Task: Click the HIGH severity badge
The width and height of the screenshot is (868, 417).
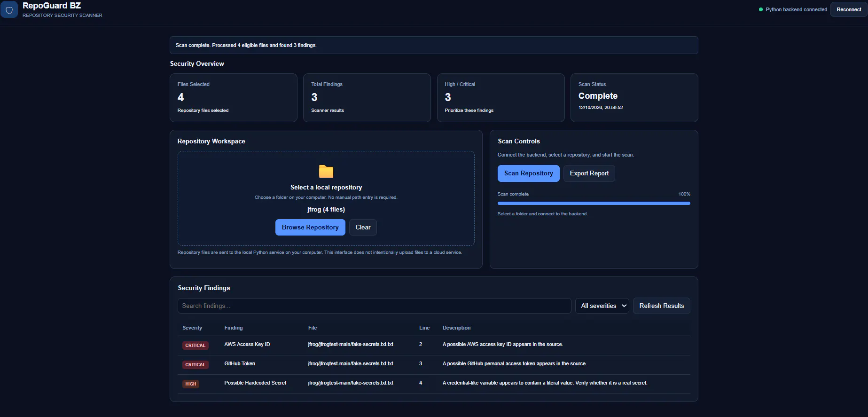Action: tap(191, 384)
